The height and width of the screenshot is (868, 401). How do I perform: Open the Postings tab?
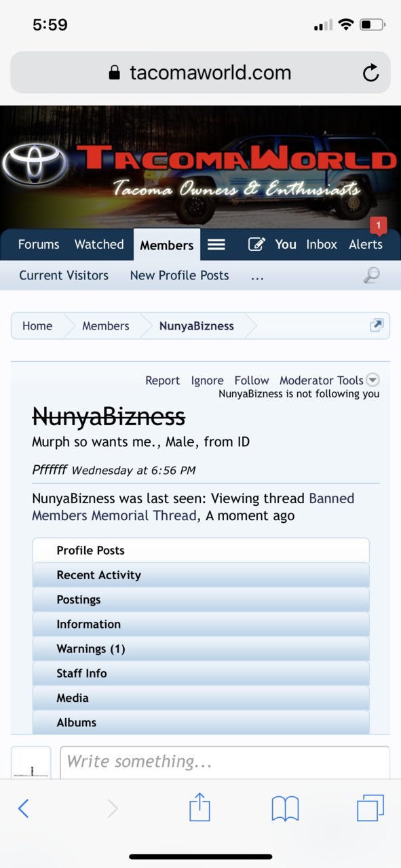tap(201, 599)
